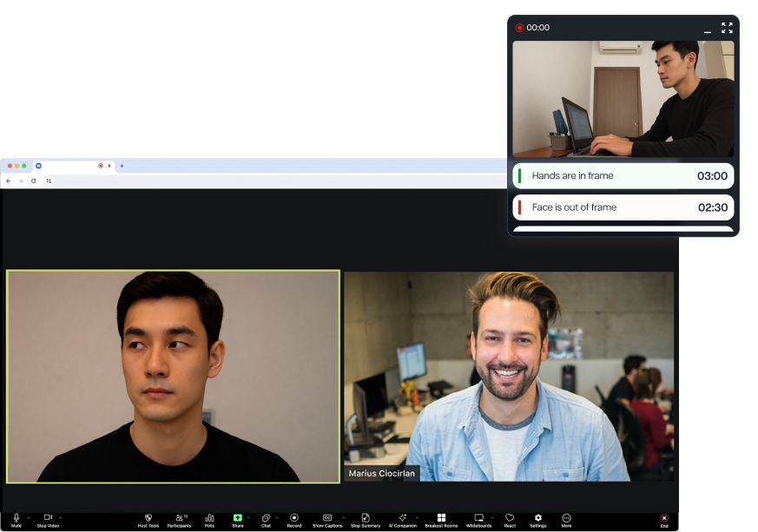Screen dimensions: 758x532
Task: Open the Whiteboards tool
Action: click(478, 519)
